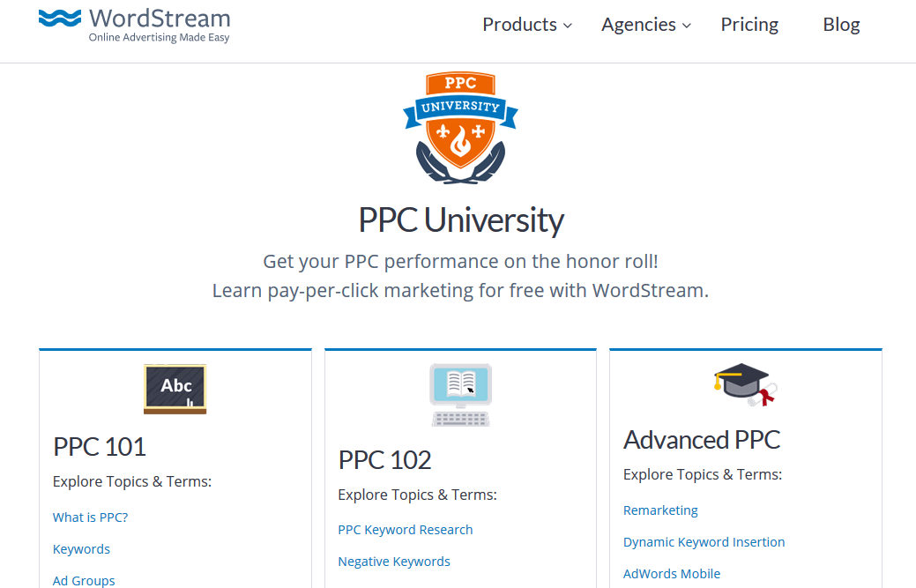
Task: Open the PPC Keyword Research link
Action: 406,530
